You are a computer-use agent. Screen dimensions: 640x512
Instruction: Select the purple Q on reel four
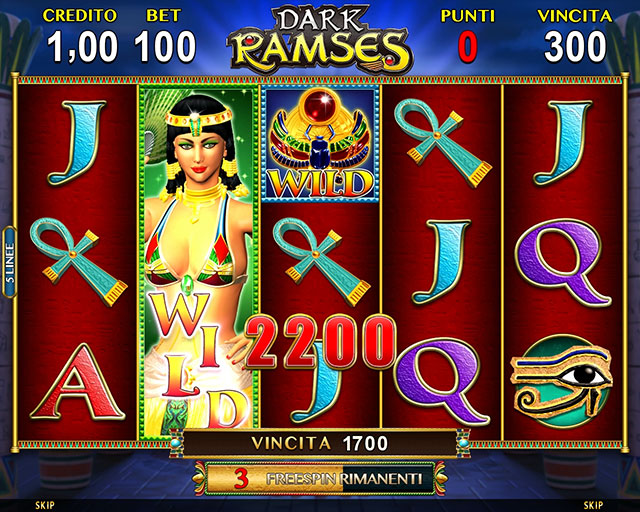pos(441,382)
